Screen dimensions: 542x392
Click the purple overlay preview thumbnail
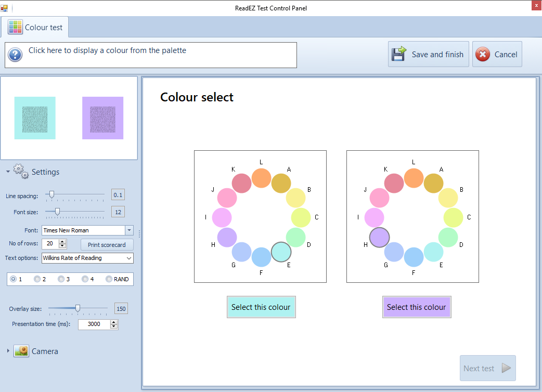102,118
